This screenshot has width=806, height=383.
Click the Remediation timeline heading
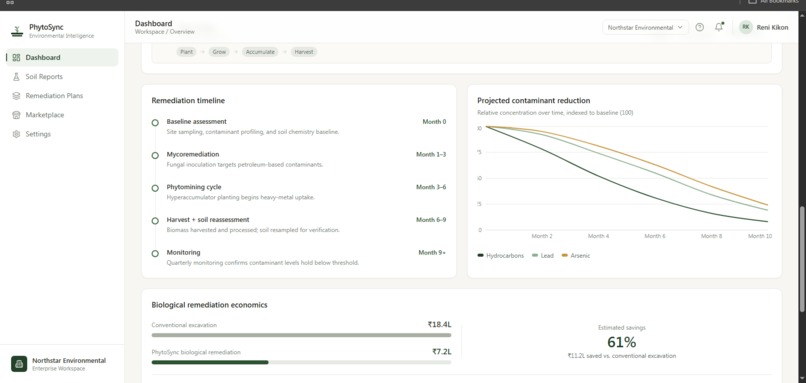point(188,101)
